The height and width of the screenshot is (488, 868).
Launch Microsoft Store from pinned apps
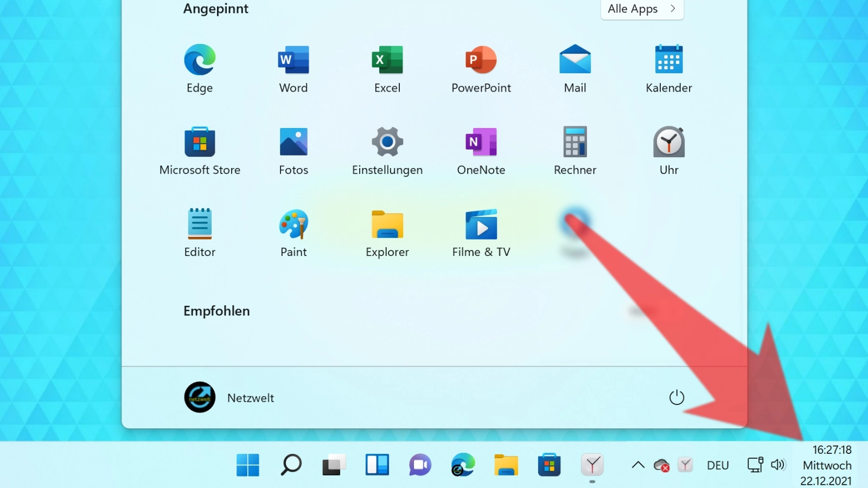coord(200,151)
